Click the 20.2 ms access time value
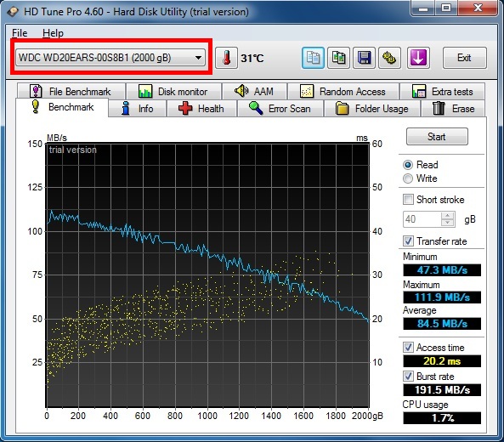504x442 pixels. 442,361
